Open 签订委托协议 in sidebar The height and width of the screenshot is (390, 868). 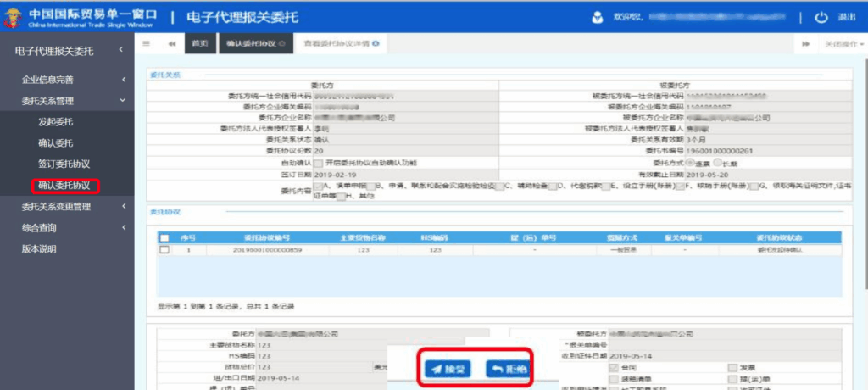tap(64, 164)
